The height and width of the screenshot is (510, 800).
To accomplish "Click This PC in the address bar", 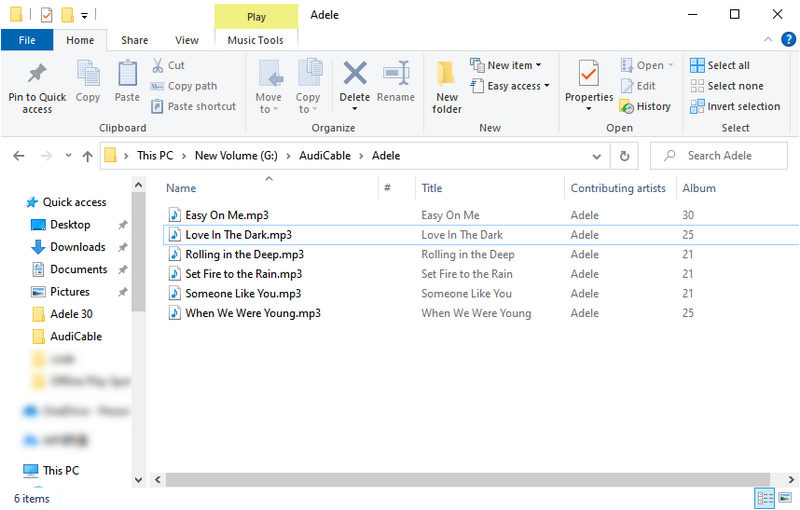I will (155, 156).
